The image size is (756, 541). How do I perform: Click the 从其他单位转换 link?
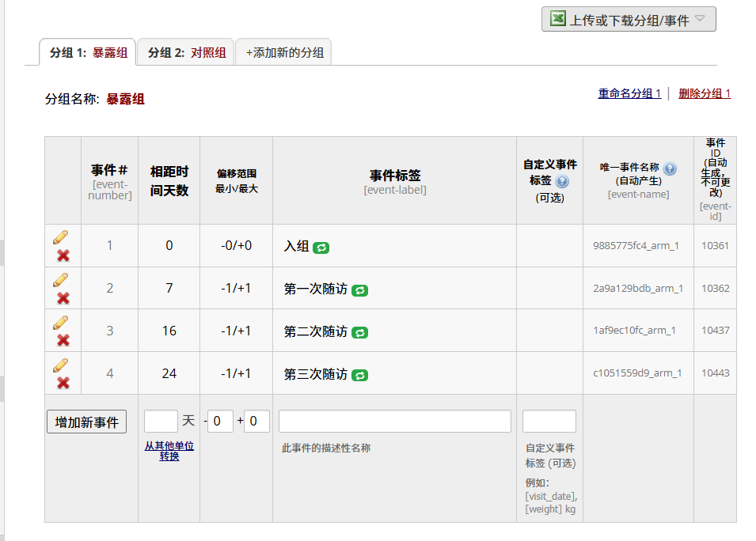169,451
